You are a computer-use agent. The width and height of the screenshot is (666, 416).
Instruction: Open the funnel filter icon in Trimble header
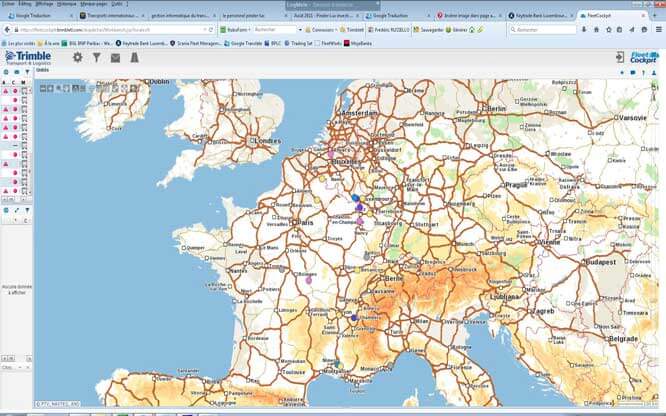(x=97, y=57)
